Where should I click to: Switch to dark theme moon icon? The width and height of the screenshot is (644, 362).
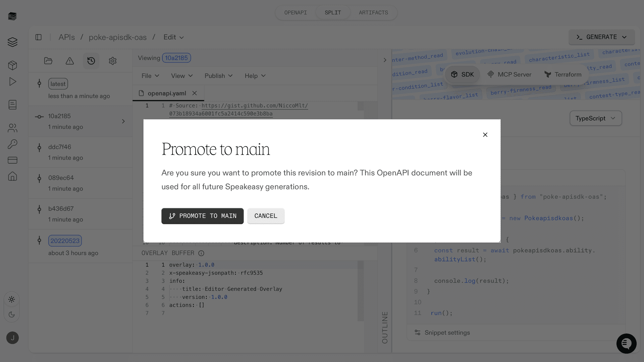(x=12, y=315)
